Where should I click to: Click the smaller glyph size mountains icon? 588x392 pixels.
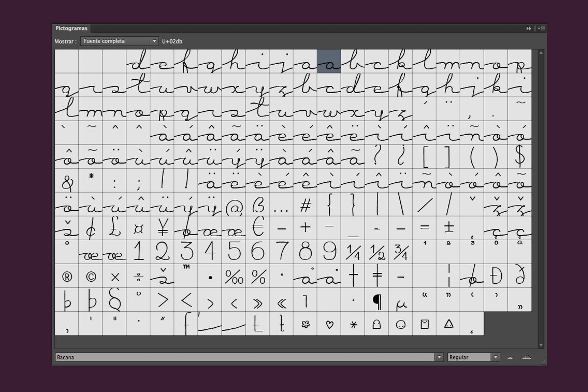coord(510,358)
